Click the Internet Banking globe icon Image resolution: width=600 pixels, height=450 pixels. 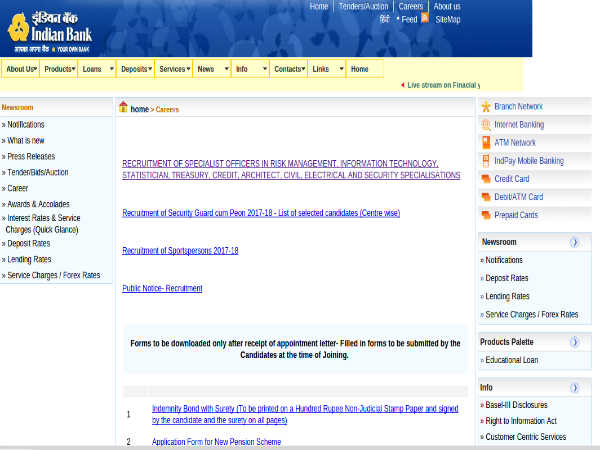(486, 124)
